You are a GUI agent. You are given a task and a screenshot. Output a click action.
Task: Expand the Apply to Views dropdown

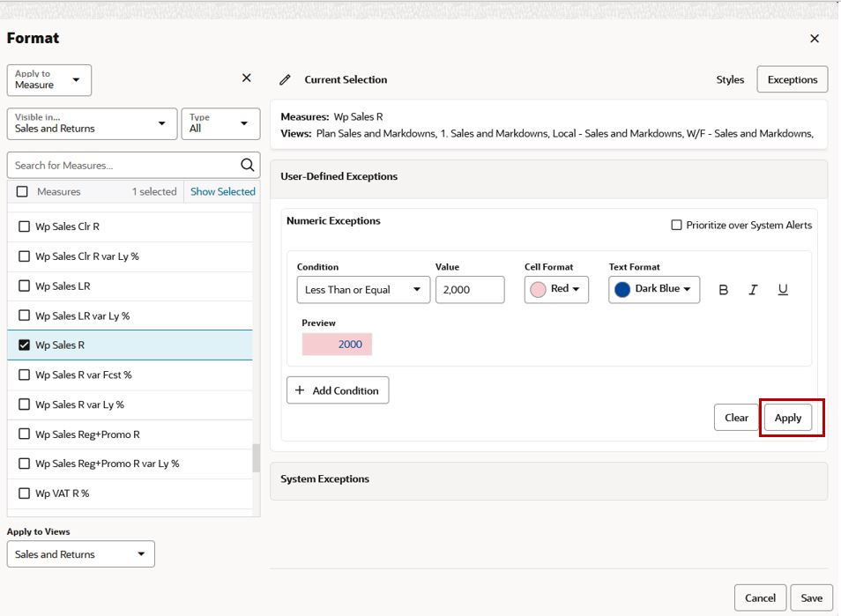(81, 554)
